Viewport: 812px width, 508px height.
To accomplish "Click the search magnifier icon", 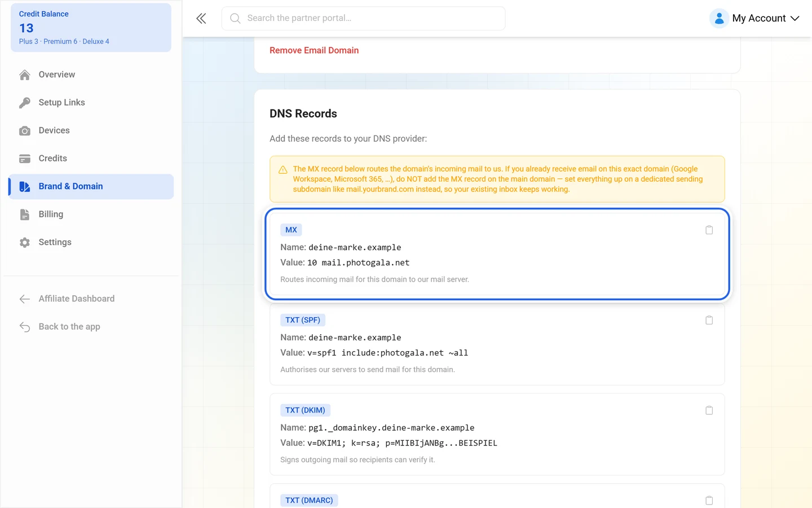I will click(x=235, y=19).
